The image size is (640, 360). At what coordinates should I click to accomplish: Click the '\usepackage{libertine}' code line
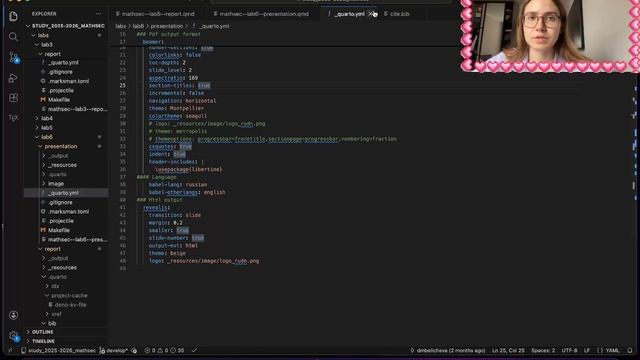click(x=189, y=169)
